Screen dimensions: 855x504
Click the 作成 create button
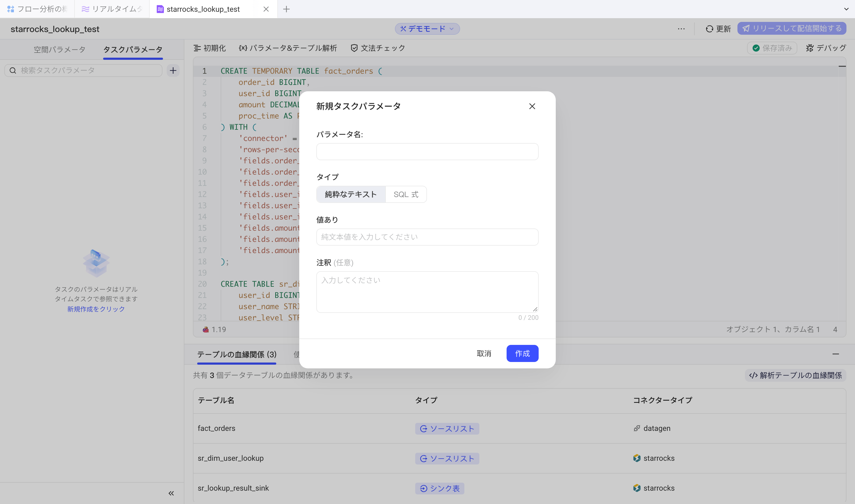point(522,353)
